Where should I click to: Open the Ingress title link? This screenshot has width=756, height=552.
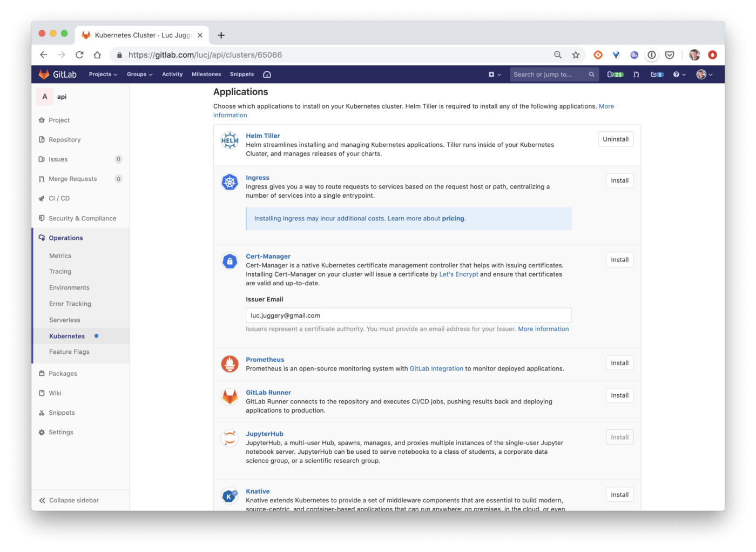258,178
